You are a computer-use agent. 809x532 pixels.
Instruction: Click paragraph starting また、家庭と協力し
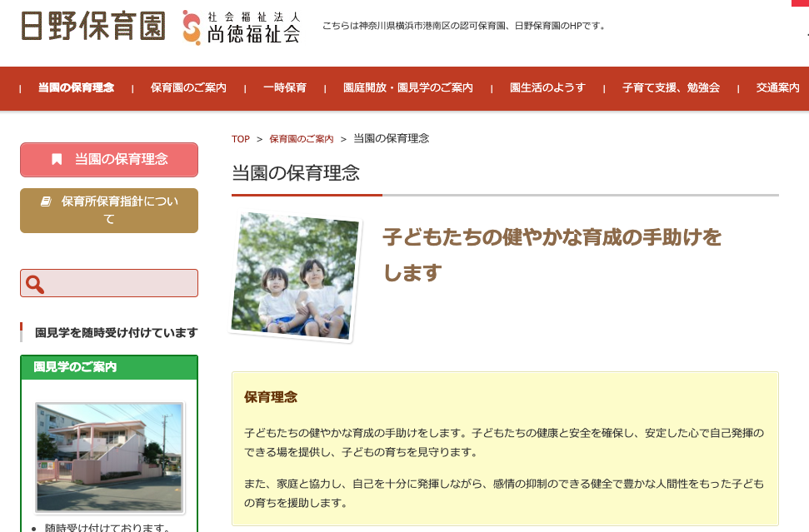point(504,494)
